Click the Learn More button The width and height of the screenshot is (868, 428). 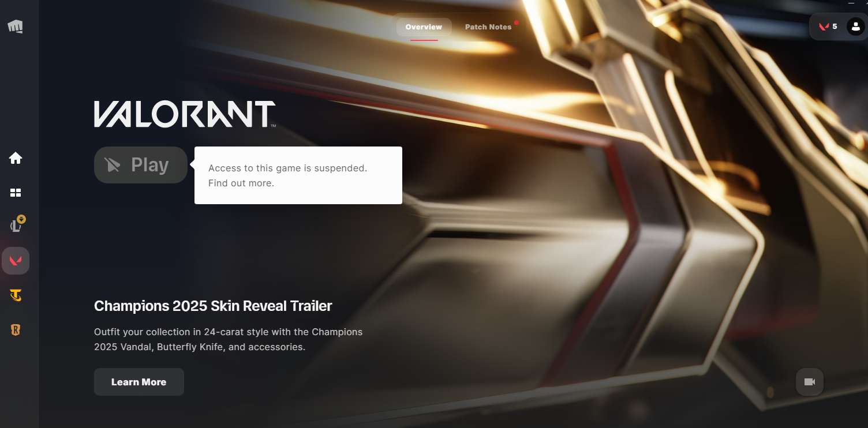click(139, 382)
